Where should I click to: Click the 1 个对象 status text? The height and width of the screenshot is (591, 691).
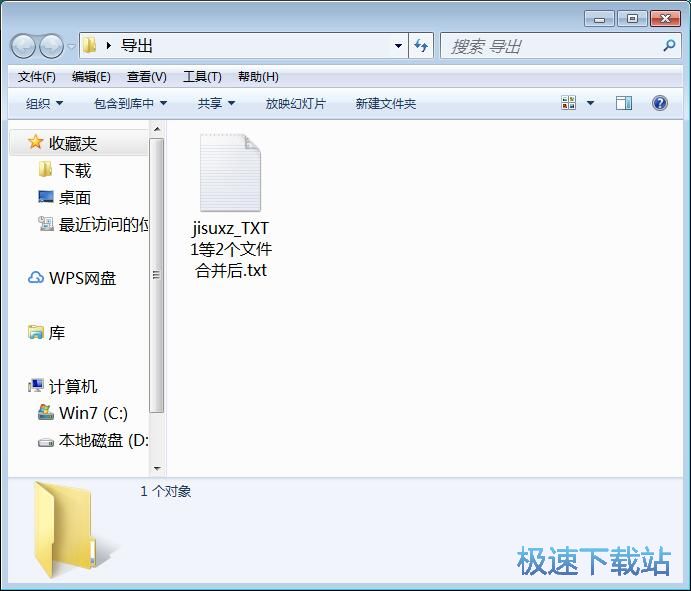click(166, 491)
